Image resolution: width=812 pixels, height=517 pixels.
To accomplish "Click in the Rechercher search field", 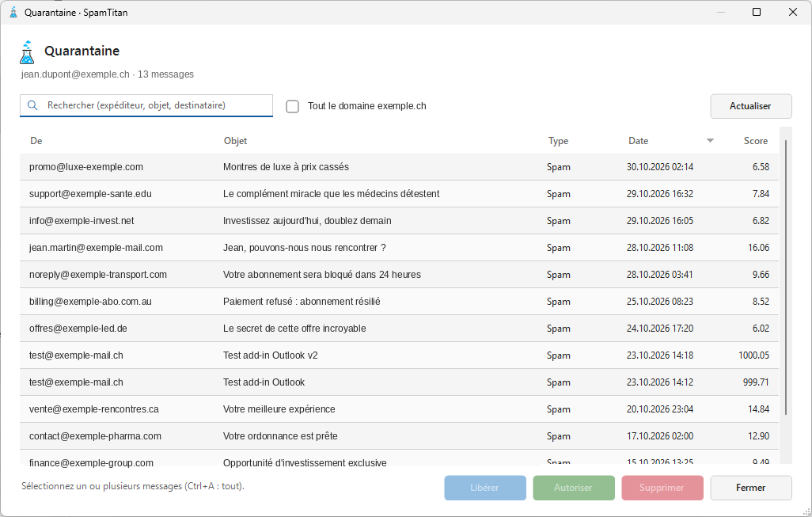I will tap(146, 105).
